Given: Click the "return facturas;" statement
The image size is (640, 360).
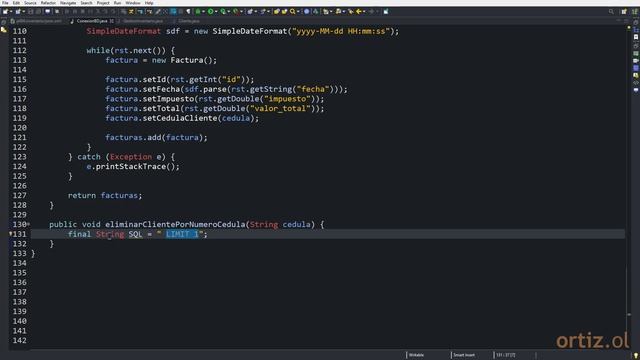Looking at the screenshot, I should (x=105, y=196).
